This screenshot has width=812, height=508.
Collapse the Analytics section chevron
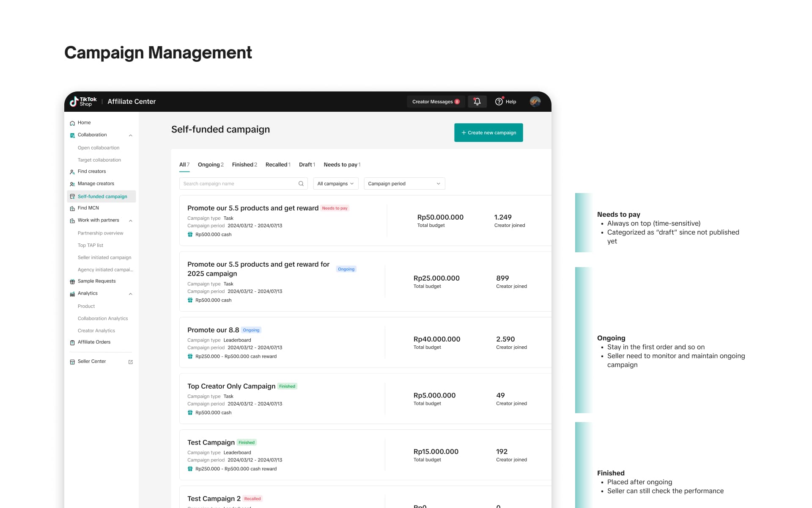(x=131, y=294)
